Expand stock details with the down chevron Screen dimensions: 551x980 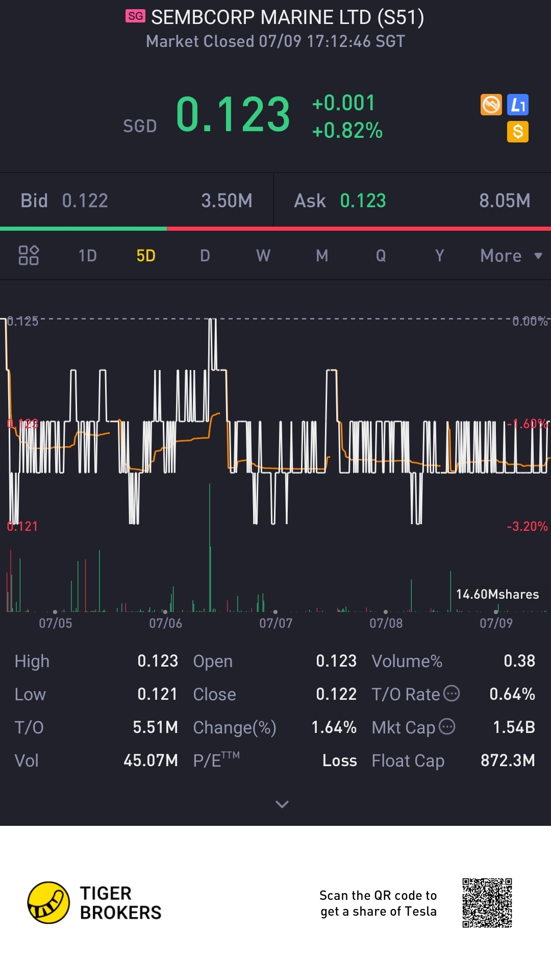[x=282, y=804]
